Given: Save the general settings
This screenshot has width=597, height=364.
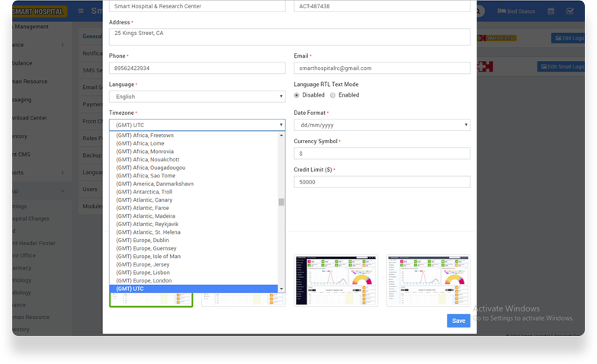Looking at the screenshot, I should (458, 321).
